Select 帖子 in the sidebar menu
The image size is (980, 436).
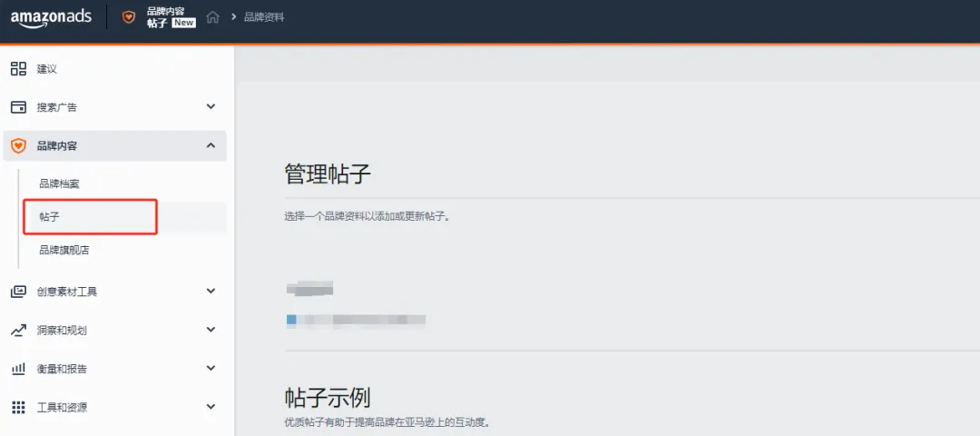(x=50, y=218)
